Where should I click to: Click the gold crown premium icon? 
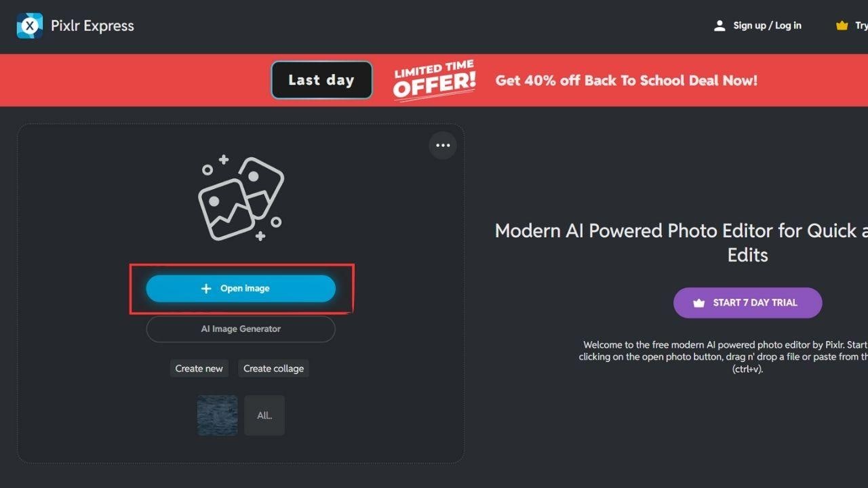pos(842,26)
